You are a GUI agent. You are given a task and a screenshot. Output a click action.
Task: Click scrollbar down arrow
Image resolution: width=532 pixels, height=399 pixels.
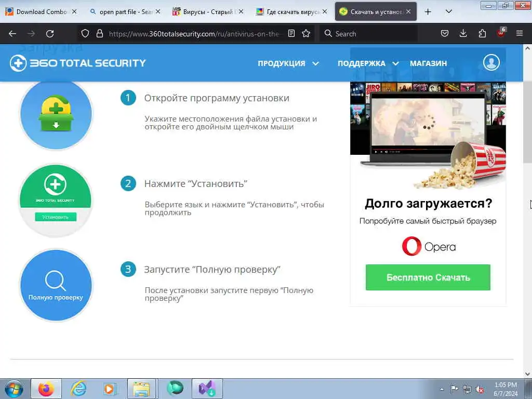tap(528, 374)
